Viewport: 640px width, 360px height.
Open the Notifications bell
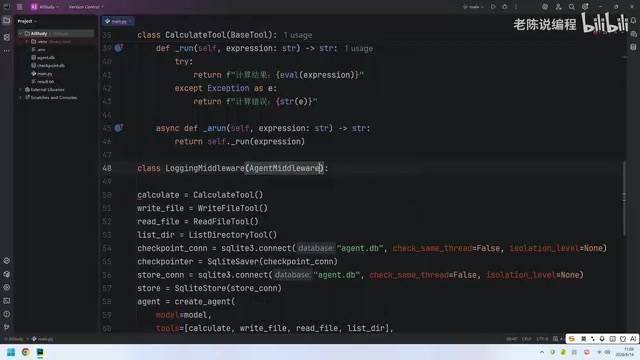click(x=633, y=20)
